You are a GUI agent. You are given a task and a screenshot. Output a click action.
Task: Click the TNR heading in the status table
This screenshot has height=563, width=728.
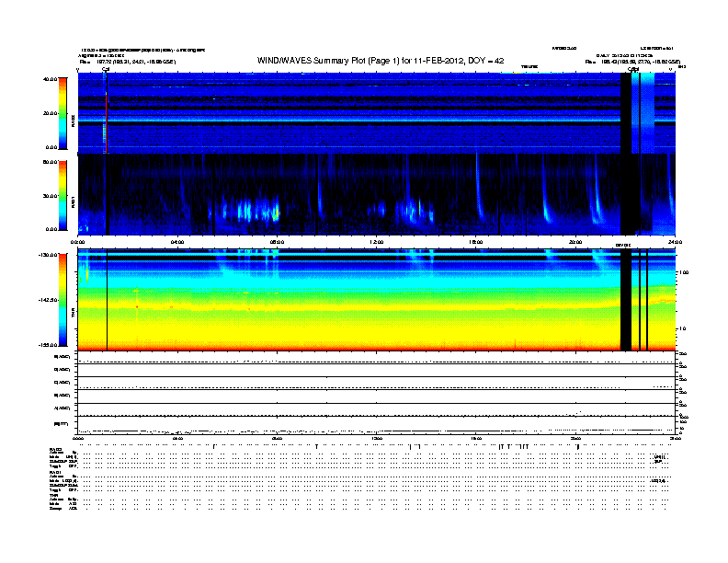(x=53, y=495)
